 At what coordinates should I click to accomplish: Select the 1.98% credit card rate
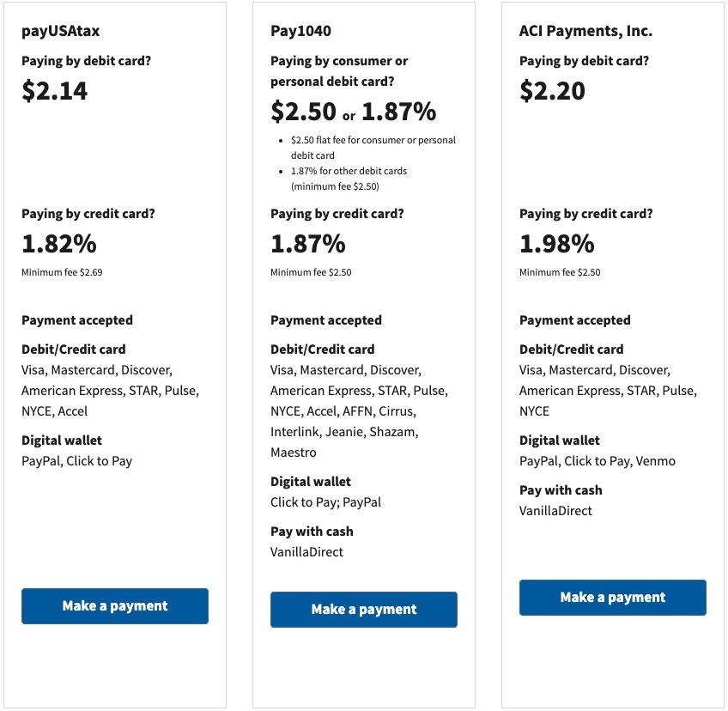[x=555, y=244]
